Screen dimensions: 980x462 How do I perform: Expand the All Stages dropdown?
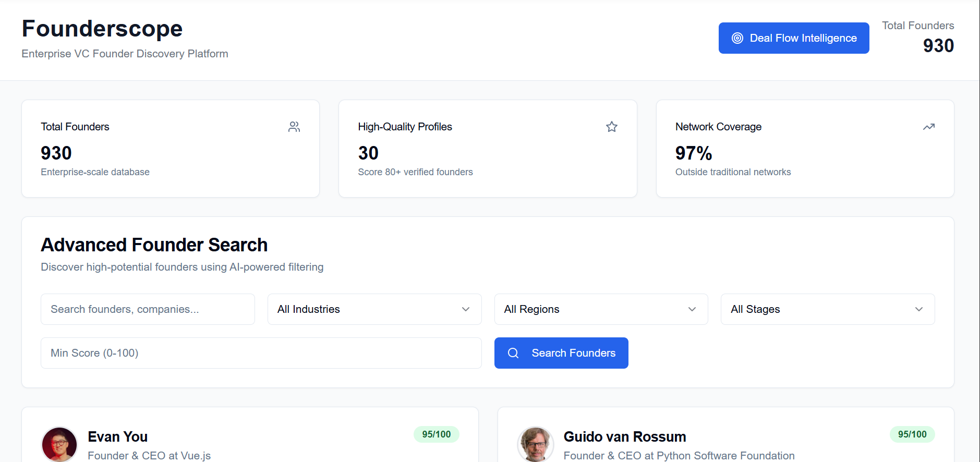(827, 309)
